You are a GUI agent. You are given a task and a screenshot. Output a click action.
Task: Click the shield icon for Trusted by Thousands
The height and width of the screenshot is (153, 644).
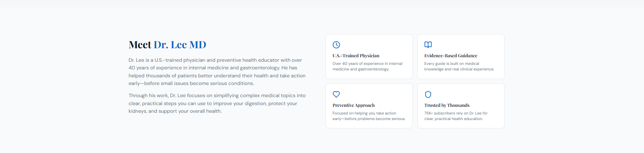coord(428,94)
